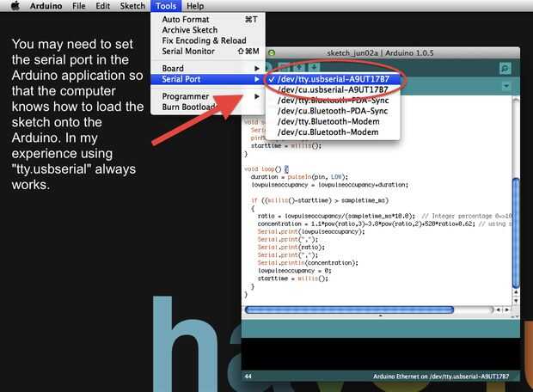Image resolution: width=533 pixels, height=392 pixels.
Task: Open the Help menu
Action: 195,6
